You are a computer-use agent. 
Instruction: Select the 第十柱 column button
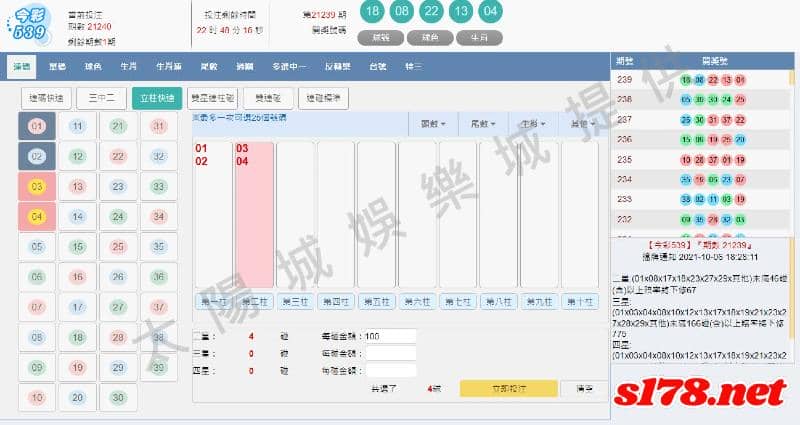pyautogui.click(x=580, y=302)
